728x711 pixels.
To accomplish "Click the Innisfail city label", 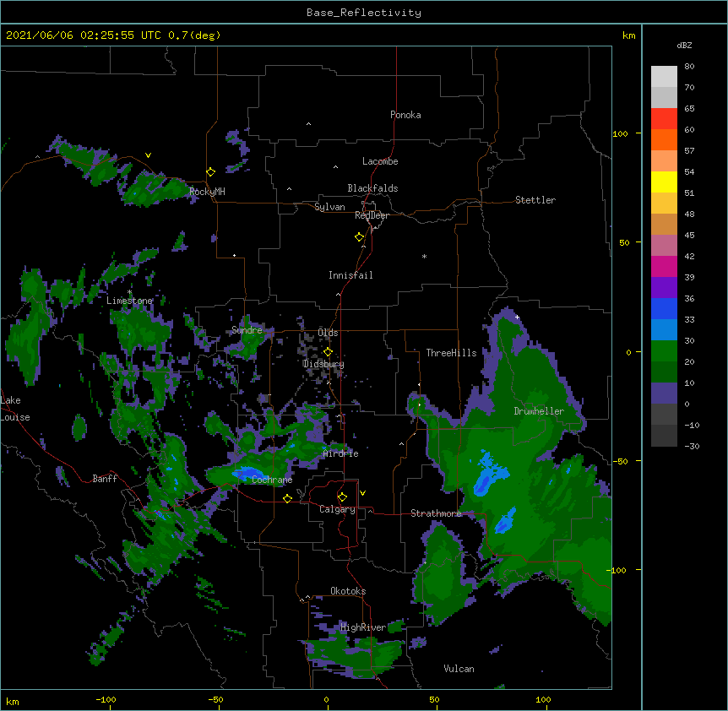I will [350, 275].
